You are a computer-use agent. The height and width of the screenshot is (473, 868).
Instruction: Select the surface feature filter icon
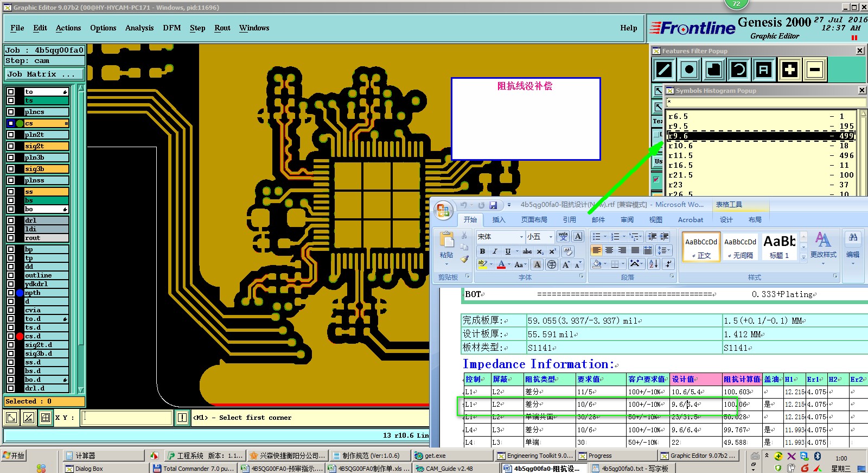pyautogui.click(x=714, y=70)
